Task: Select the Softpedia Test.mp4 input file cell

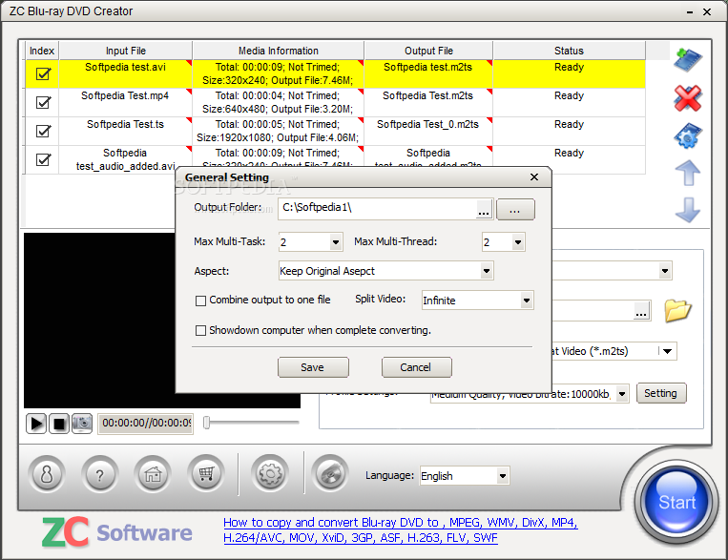Action: pyautogui.click(x=125, y=102)
